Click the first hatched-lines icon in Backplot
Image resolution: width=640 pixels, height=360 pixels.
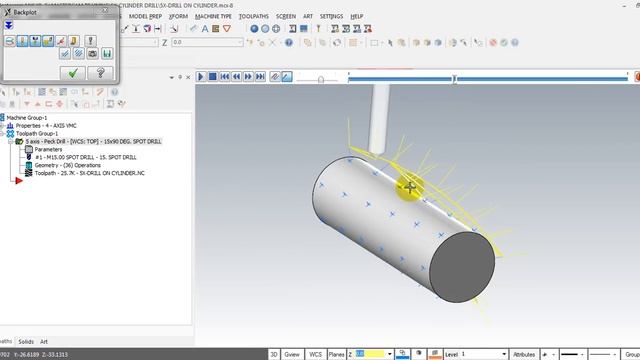pyautogui.click(x=64, y=53)
